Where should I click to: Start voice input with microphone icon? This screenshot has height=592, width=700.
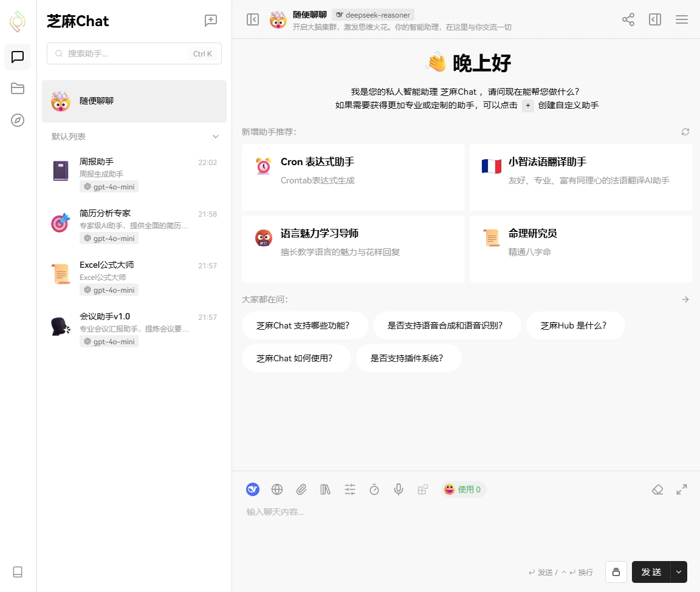399,489
